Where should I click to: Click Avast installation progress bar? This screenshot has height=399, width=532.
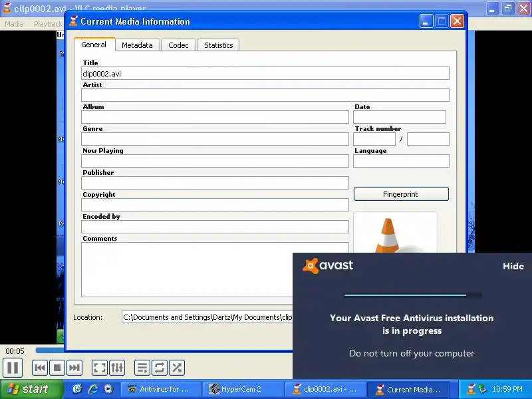[x=412, y=295]
